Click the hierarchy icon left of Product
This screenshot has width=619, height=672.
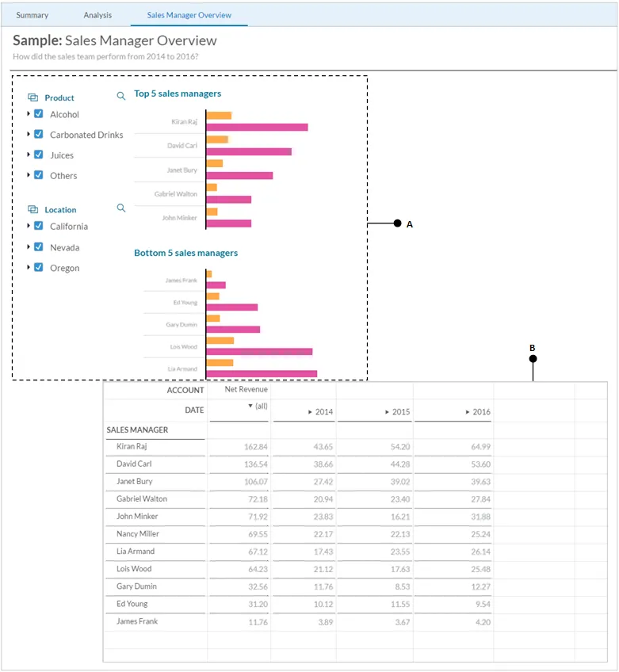click(x=32, y=97)
